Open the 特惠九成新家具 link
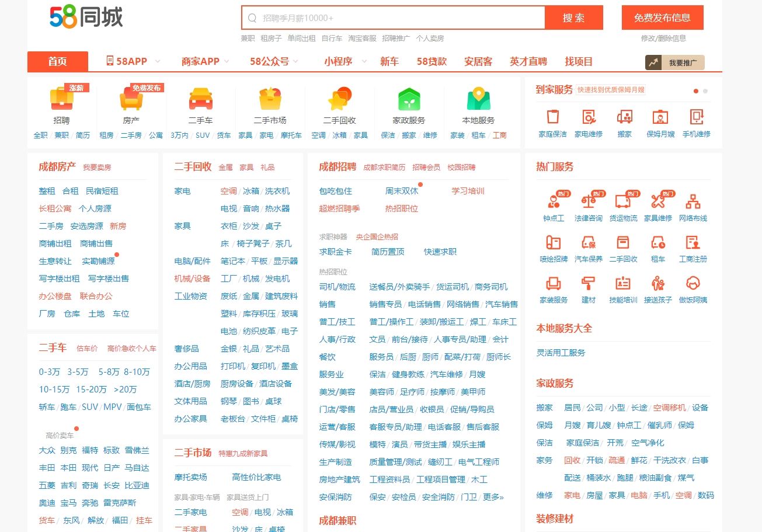Screen dimensions: 762x532 [x=243, y=454]
